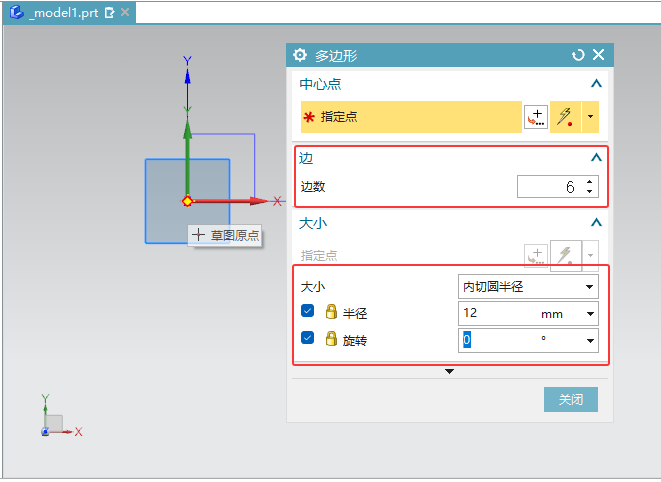Uncheck the 旋转 checkbox

tap(307, 338)
